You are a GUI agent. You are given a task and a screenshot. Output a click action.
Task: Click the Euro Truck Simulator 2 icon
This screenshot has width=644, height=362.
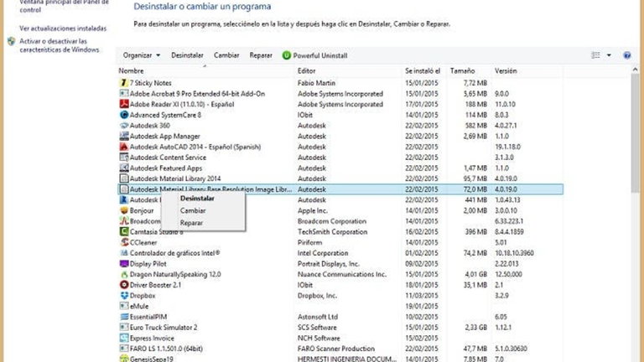click(123, 328)
